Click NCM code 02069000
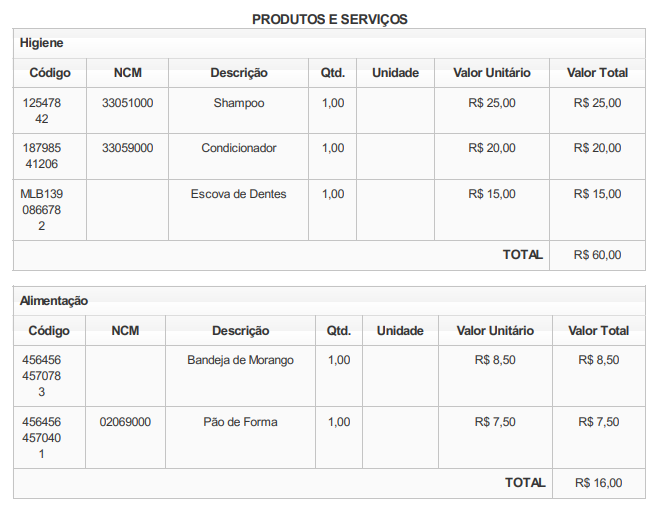The height and width of the screenshot is (507, 655). pyautogui.click(x=125, y=422)
